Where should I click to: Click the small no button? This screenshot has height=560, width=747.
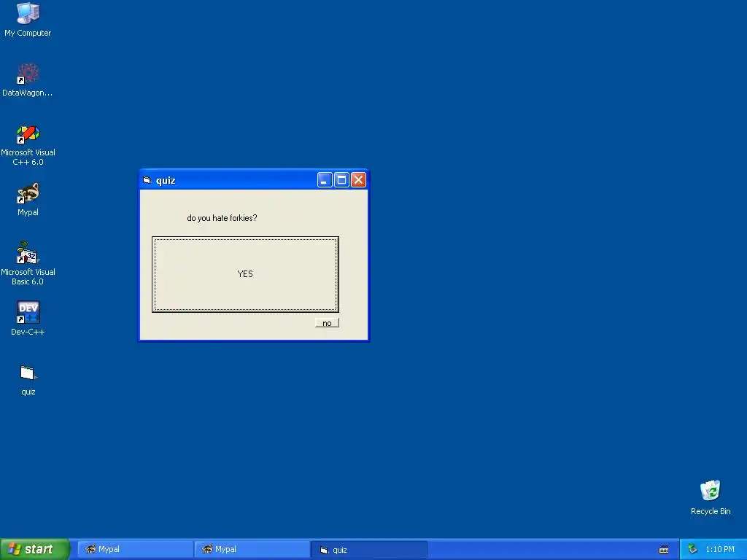(x=327, y=323)
